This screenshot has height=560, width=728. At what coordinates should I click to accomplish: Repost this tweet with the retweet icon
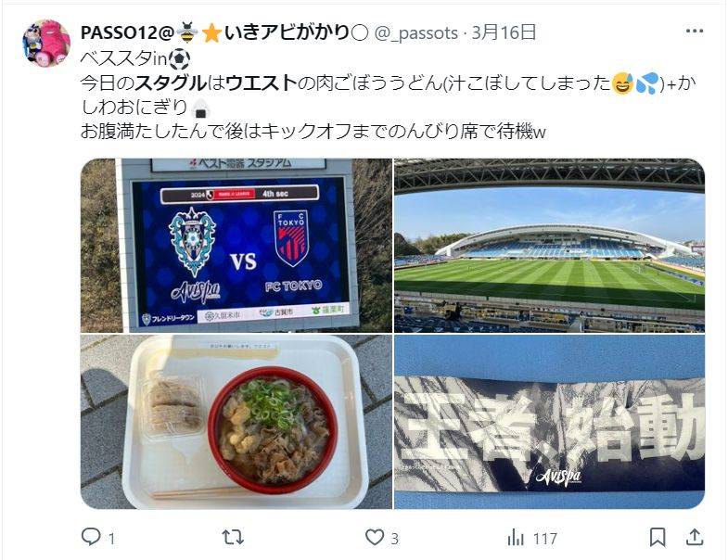click(233, 537)
